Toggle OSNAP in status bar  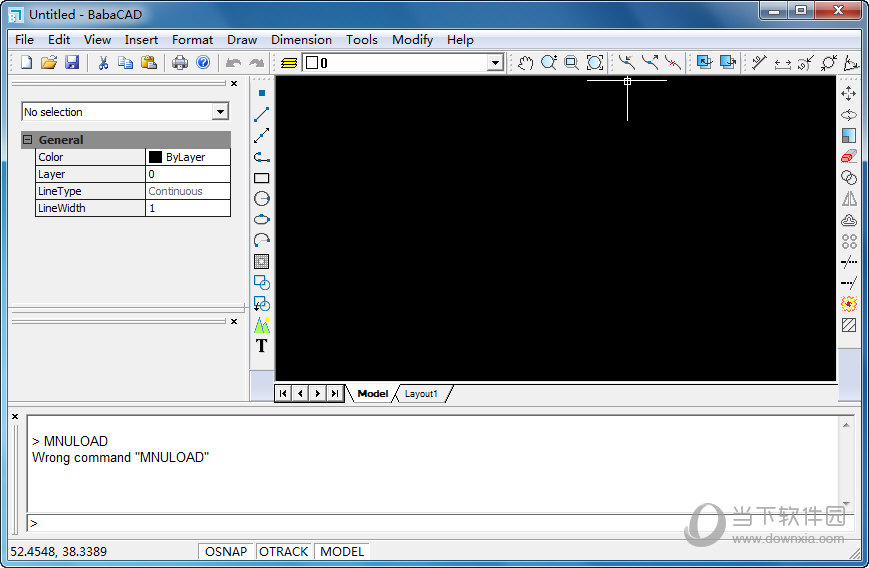tap(226, 551)
